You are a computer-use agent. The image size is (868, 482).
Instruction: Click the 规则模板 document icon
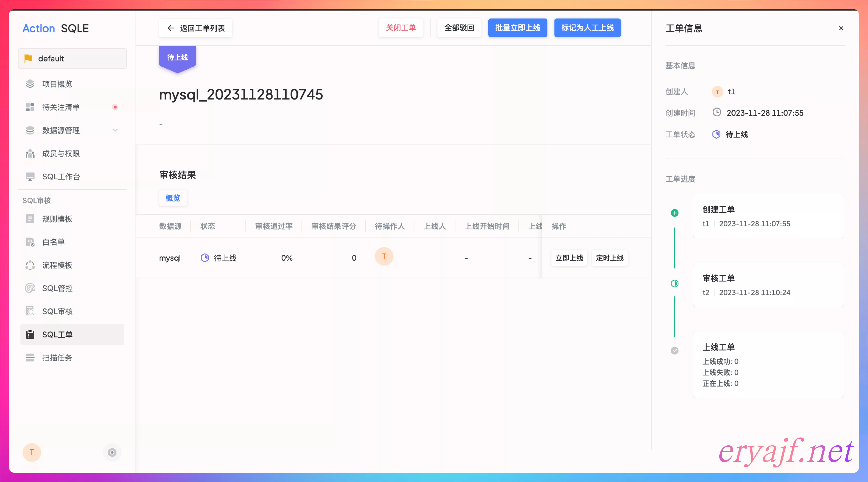[x=30, y=219]
